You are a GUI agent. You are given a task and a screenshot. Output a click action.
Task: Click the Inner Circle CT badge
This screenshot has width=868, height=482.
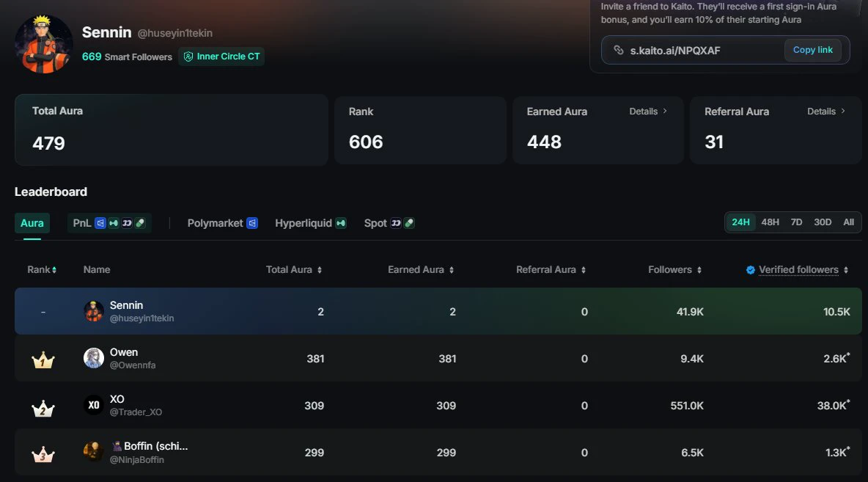221,56
